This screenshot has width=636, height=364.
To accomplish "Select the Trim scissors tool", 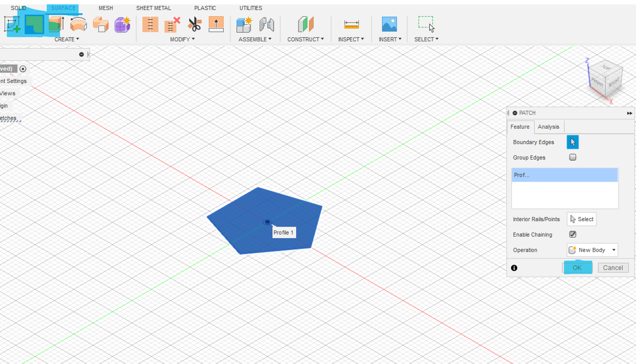I will point(194,25).
